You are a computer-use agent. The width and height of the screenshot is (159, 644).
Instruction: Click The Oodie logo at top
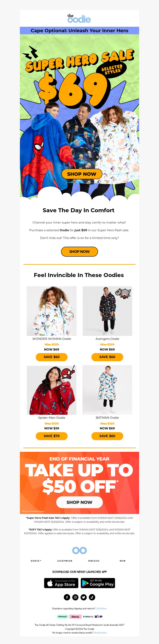[x=79, y=18]
